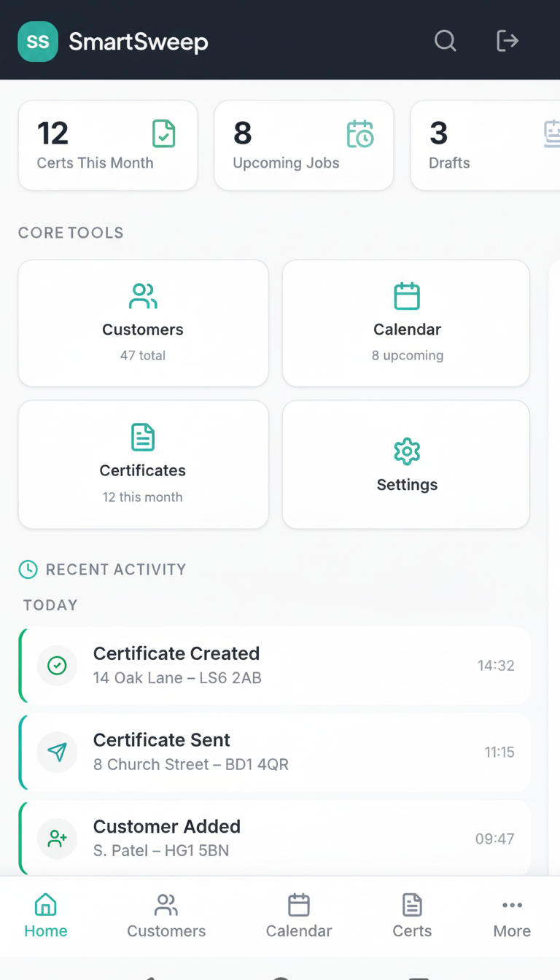Click the SmartSweep app title

139,42
